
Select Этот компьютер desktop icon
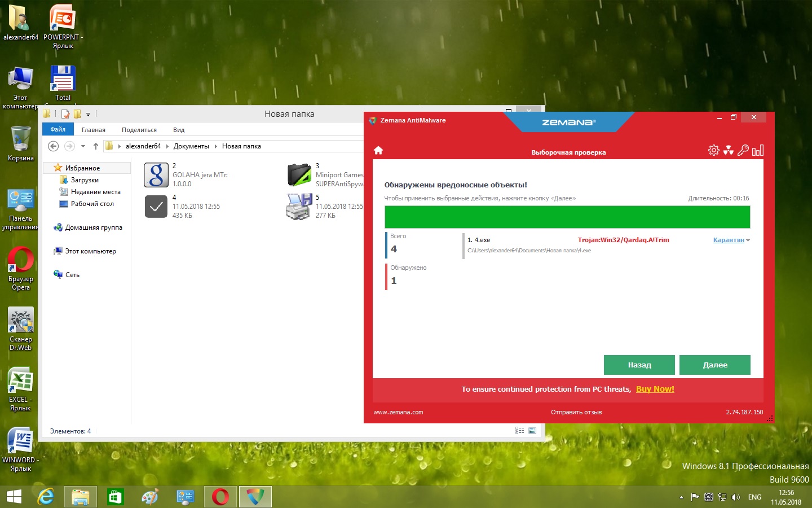click(21, 87)
